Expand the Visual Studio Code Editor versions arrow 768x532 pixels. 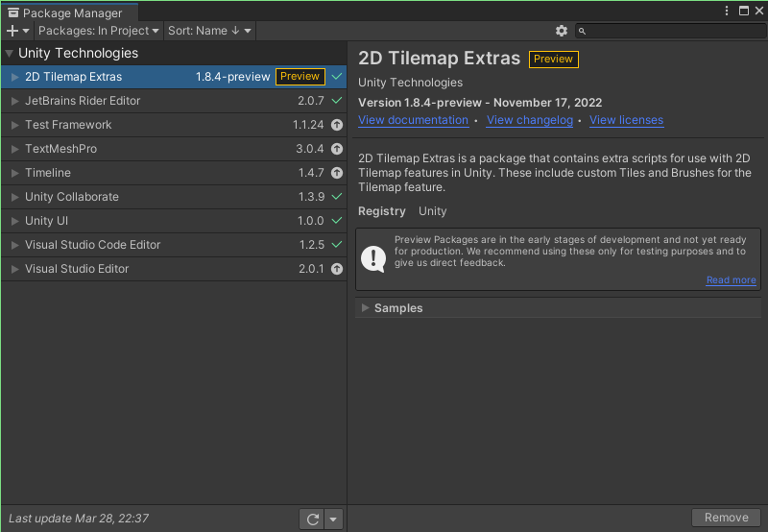[14, 245]
